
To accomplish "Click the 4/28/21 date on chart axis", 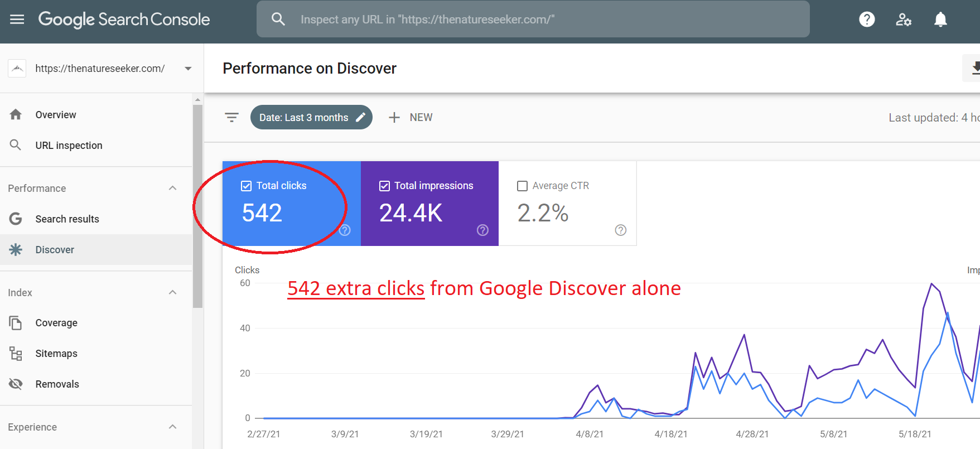I will pyautogui.click(x=752, y=434).
